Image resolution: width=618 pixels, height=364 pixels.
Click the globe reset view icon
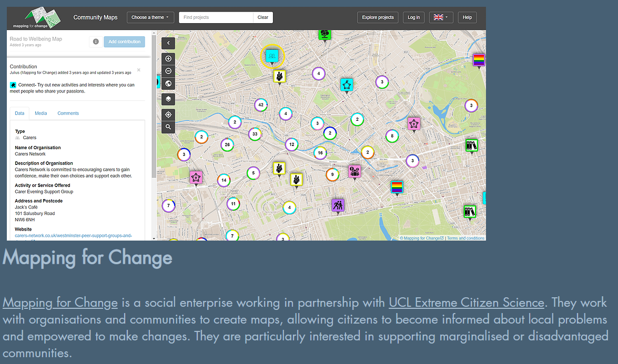pos(168,83)
